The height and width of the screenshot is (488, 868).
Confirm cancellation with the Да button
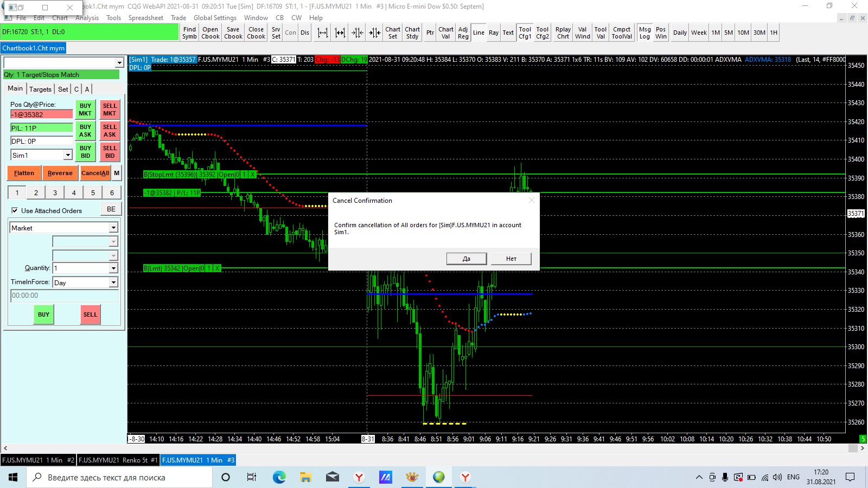pyautogui.click(x=467, y=259)
